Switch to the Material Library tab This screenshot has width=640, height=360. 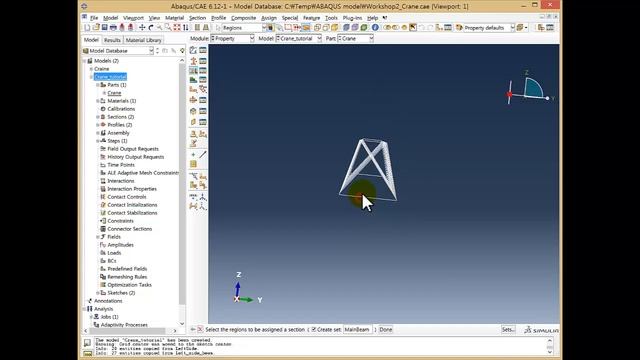[x=143, y=40]
